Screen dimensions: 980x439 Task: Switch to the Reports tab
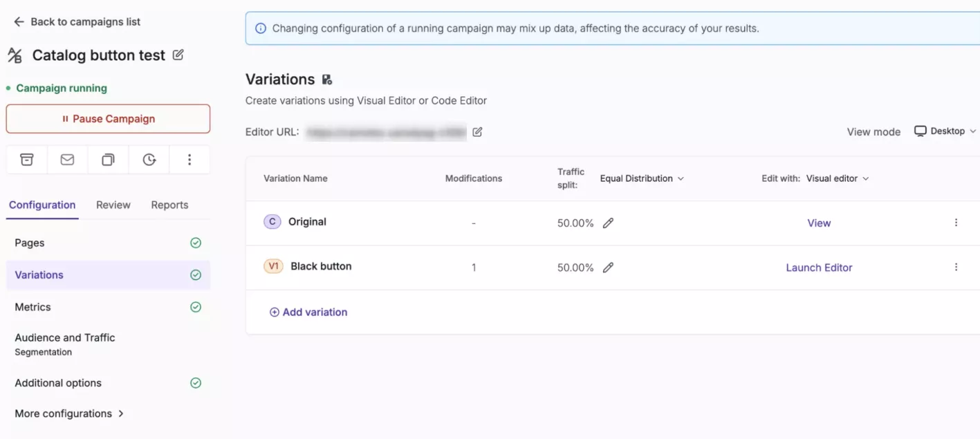click(169, 205)
